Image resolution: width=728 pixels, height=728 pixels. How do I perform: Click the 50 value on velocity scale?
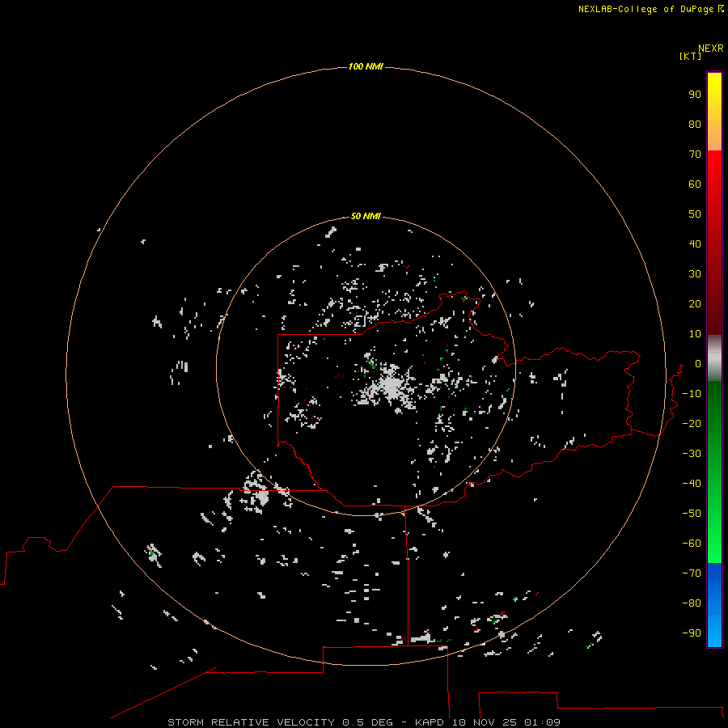pyautogui.click(x=695, y=214)
